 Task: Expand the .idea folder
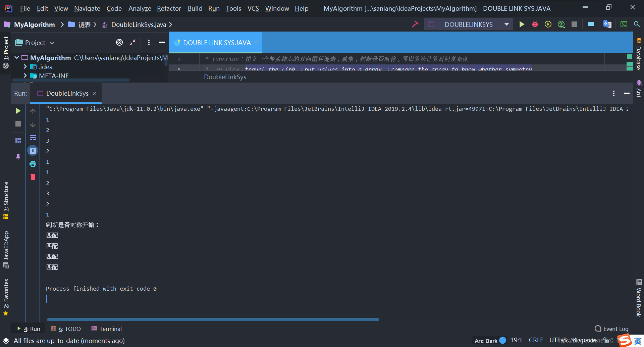25,67
